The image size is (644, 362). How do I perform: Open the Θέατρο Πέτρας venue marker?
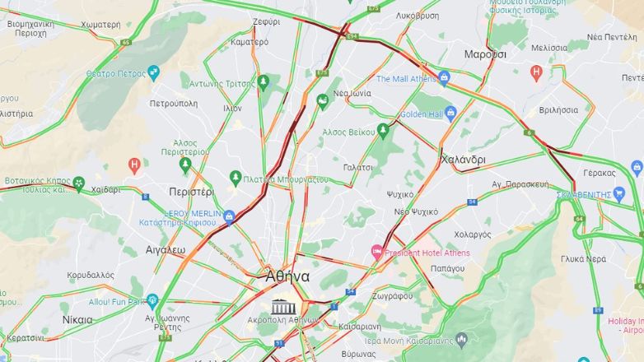pyautogui.click(x=153, y=73)
